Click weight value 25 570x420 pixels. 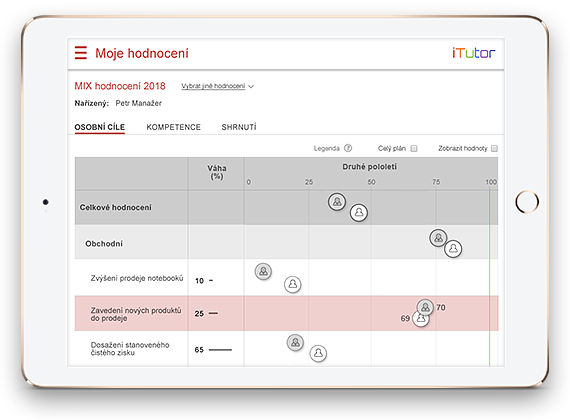pyautogui.click(x=199, y=313)
